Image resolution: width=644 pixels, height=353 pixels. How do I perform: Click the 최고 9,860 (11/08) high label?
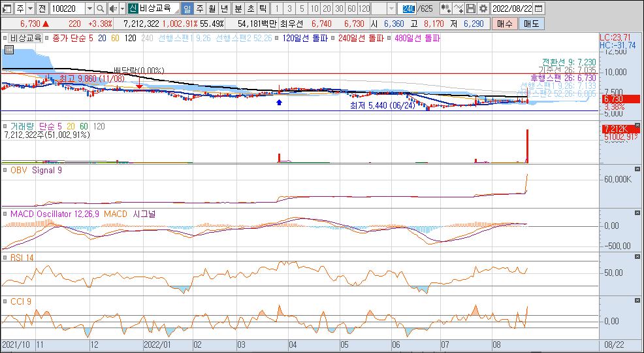click(x=91, y=78)
